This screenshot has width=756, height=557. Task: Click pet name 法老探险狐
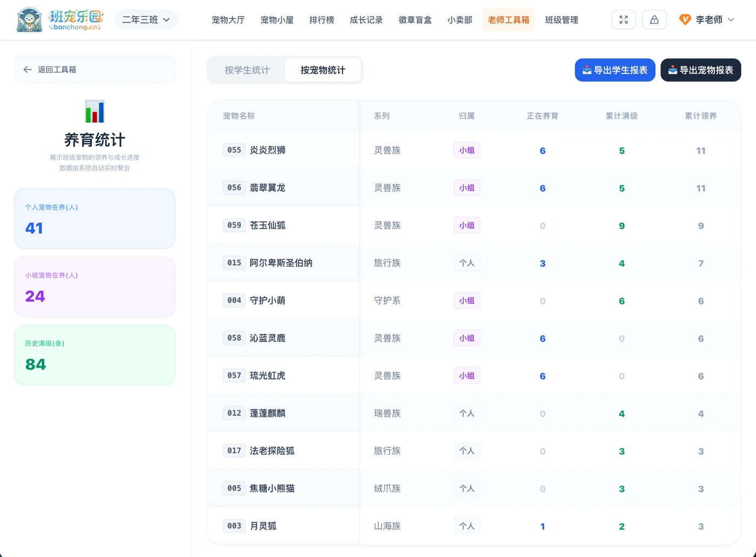pyautogui.click(x=272, y=451)
